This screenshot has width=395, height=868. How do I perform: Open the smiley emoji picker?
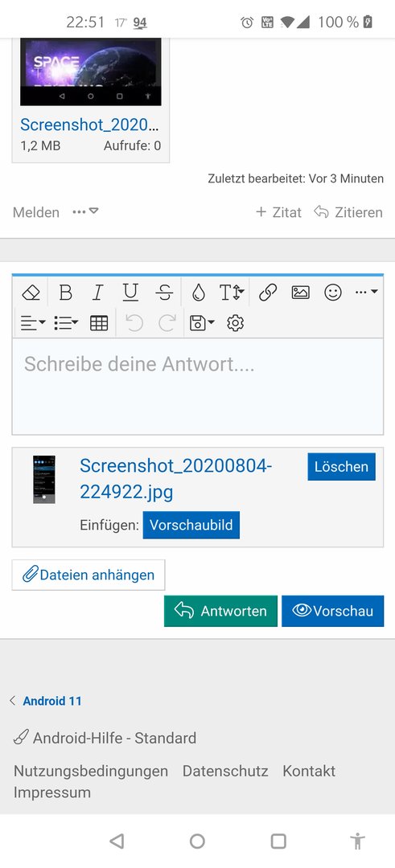point(333,293)
